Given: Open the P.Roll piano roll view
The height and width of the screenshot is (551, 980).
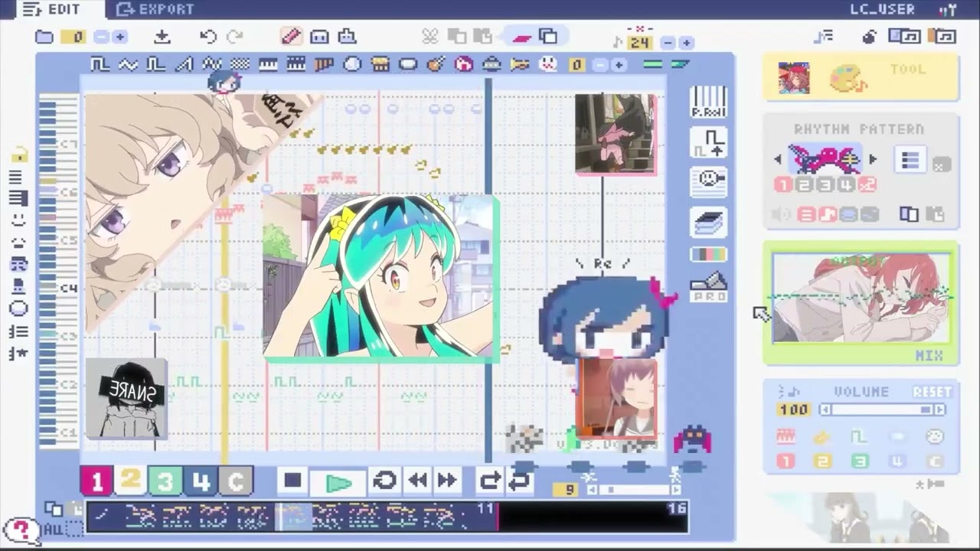Looking at the screenshot, I should [708, 101].
